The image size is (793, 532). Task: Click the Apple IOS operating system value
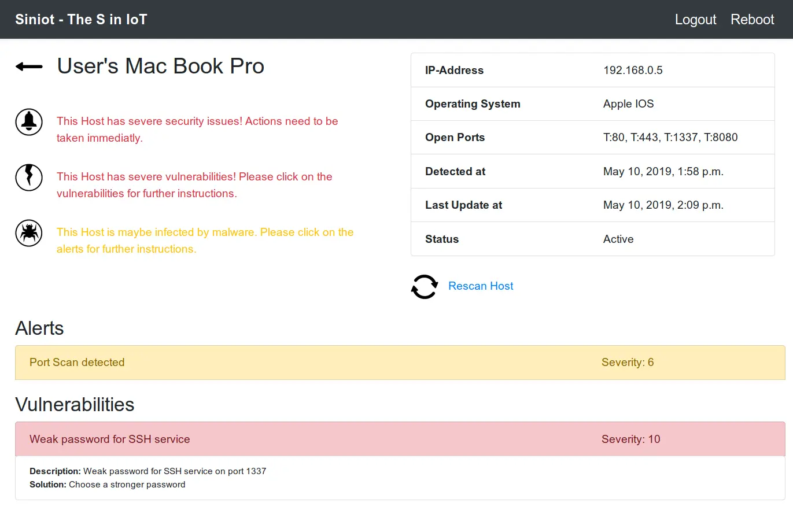(x=628, y=104)
